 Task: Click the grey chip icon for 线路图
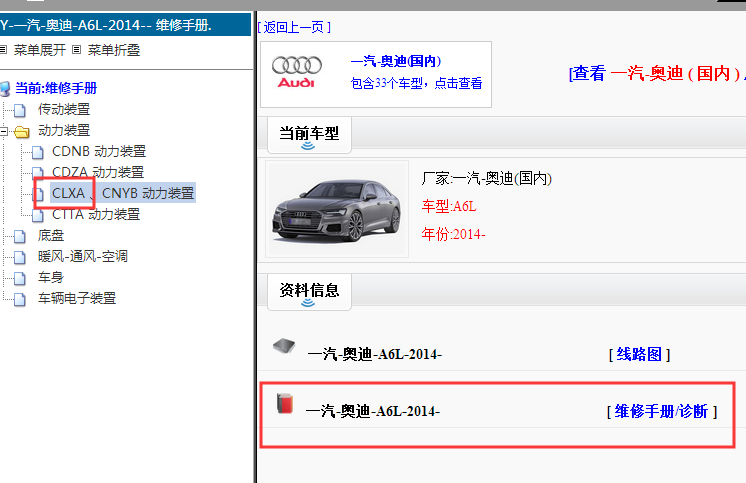tap(284, 346)
